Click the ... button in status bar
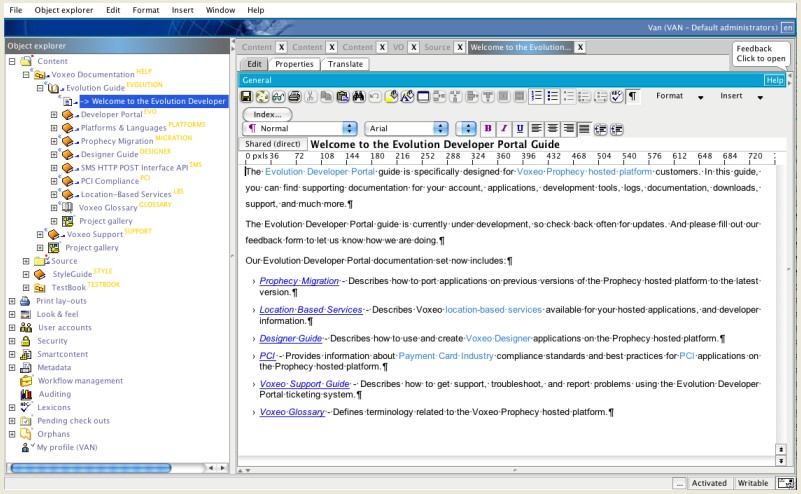Image resolution: width=801 pixels, height=494 pixels. (679, 483)
